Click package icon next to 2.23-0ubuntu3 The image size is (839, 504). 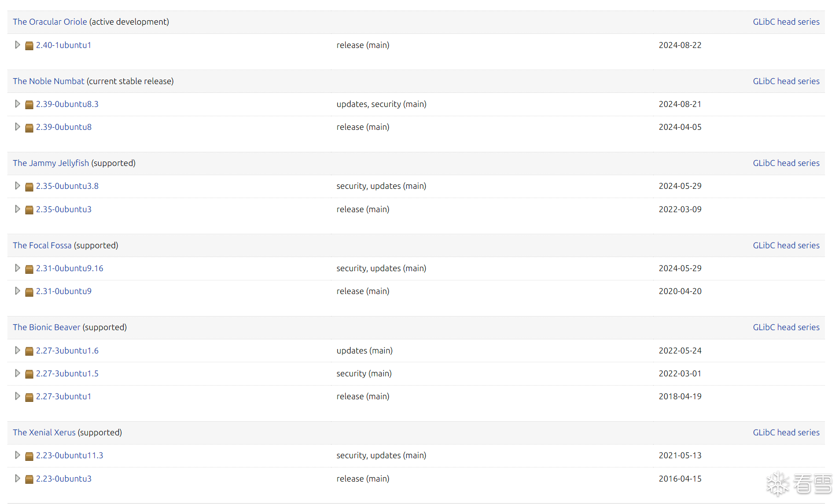tap(29, 479)
